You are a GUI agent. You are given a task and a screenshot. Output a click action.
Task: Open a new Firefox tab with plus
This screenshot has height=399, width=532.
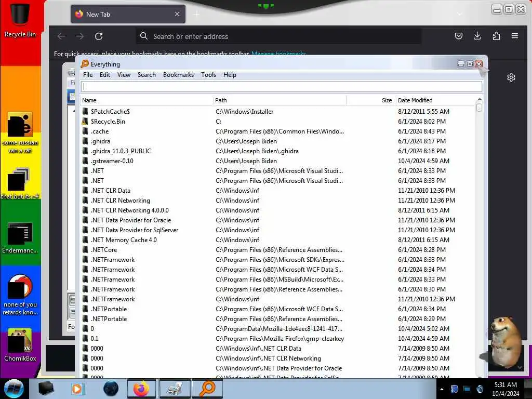196,14
